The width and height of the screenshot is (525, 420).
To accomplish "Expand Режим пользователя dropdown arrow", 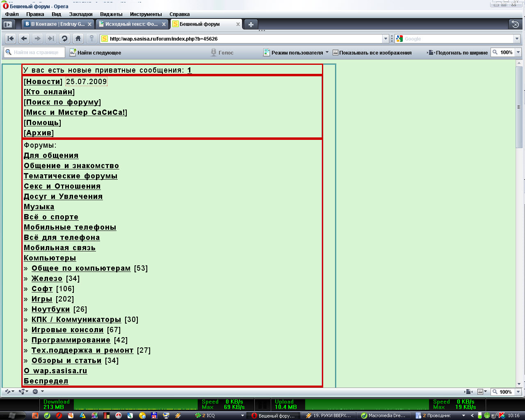I will (327, 52).
